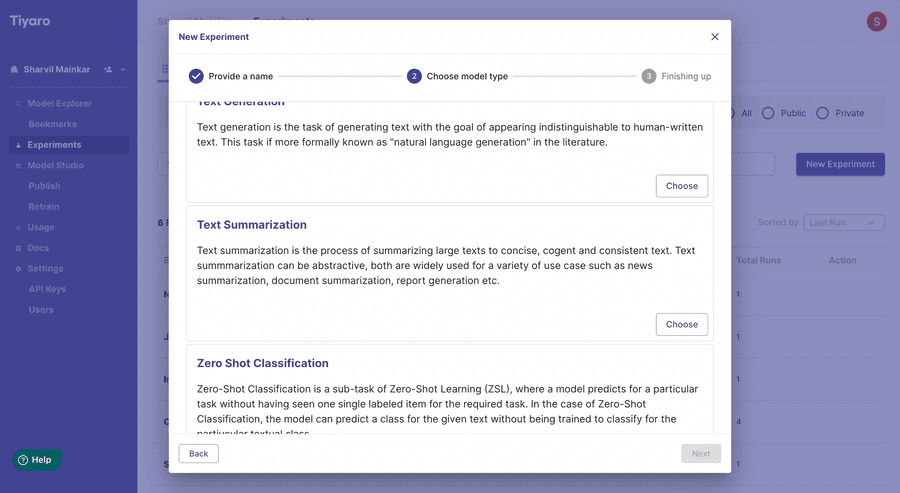This screenshot has width=900, height=493.
Task: Click the Help question-mark icon
Action: (x=23, y=460)
